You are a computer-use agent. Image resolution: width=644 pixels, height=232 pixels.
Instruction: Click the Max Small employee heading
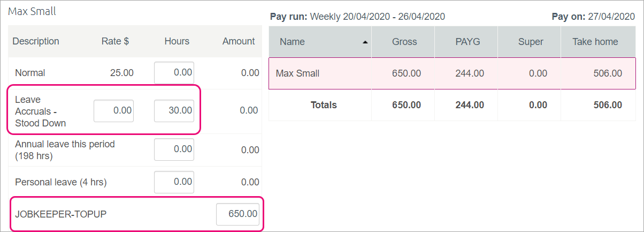click(32, 11)
